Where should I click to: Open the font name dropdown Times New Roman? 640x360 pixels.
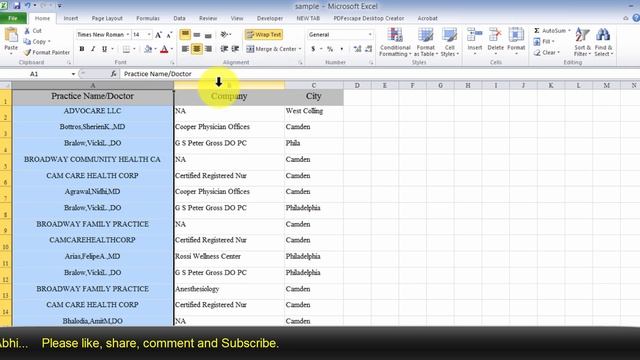point(127,35)
